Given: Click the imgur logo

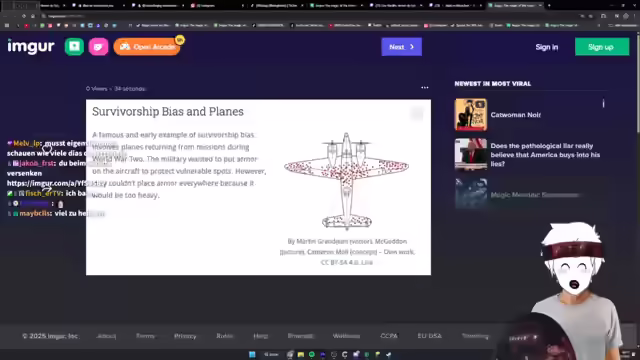Looking at the screenshot, I should pyautogui.click(x=31, y=47).
